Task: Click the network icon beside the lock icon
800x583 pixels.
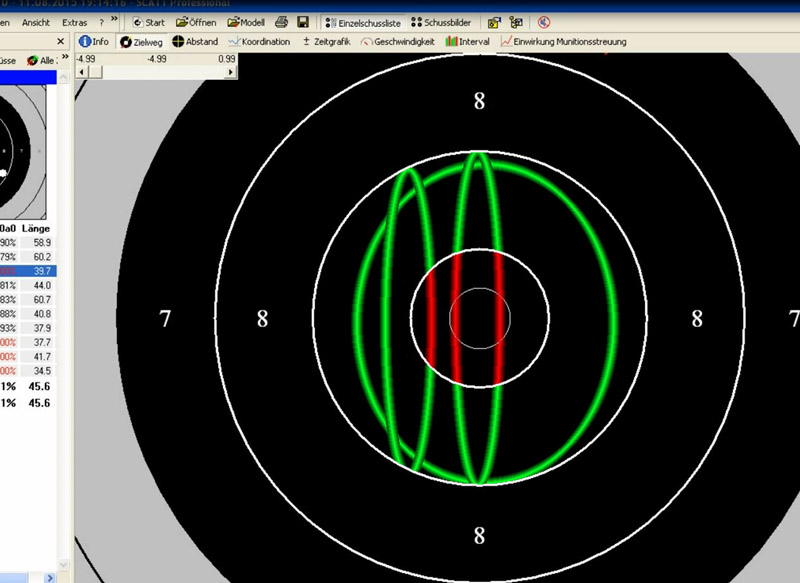Action: 516,21
